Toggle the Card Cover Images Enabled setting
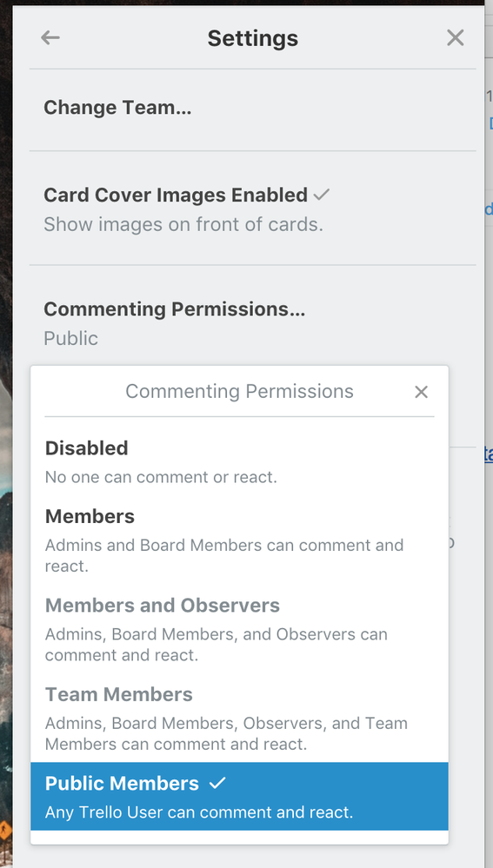The height and width of the screenshot is (868, 493). [x=253, y=209]
